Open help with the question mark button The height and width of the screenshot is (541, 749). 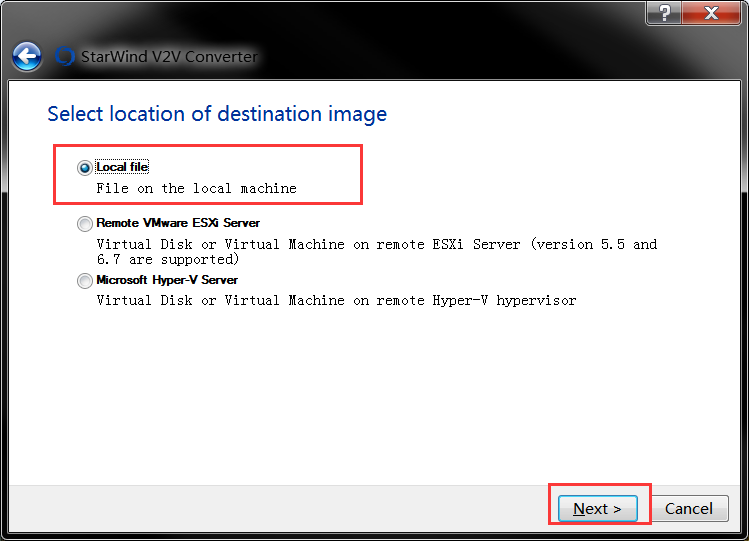pyautogui.click(x=664, y=13)
